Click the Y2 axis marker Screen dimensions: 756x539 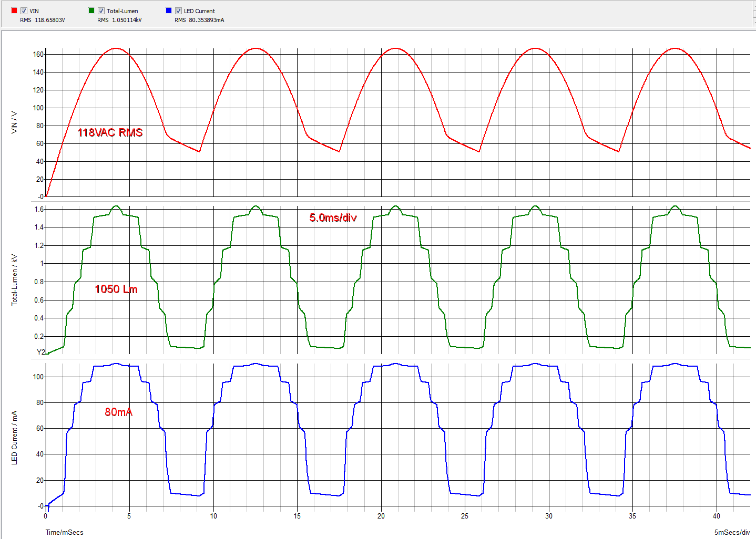coord(40,352)
